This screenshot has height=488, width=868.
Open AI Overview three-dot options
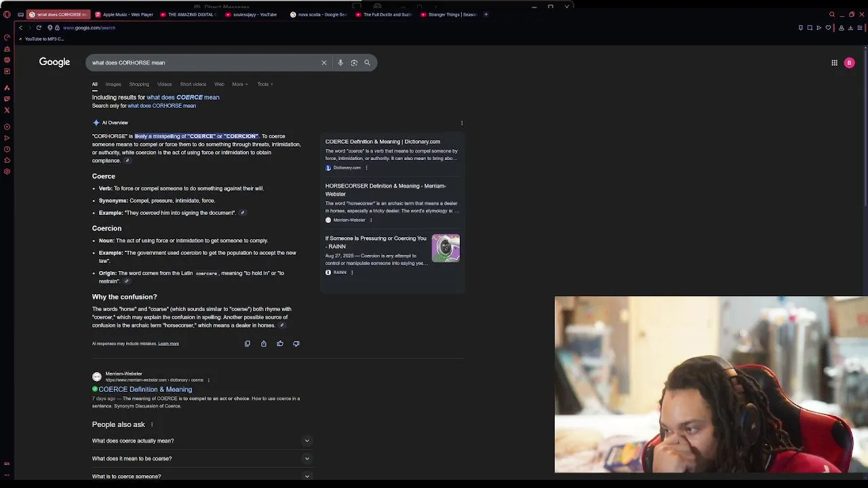(x=462, y=123)
